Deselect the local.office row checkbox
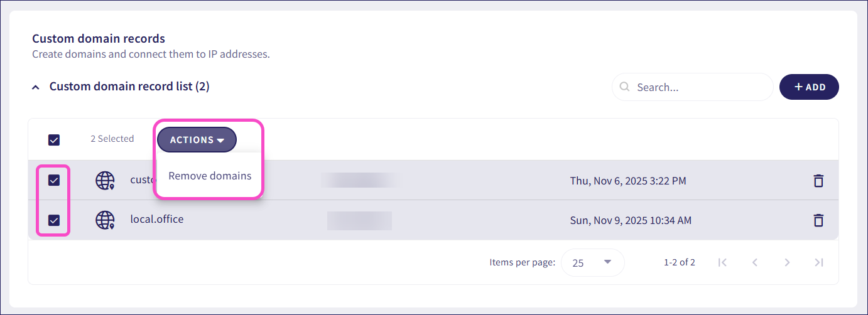The image size is (868, 315). coord(54,220)
